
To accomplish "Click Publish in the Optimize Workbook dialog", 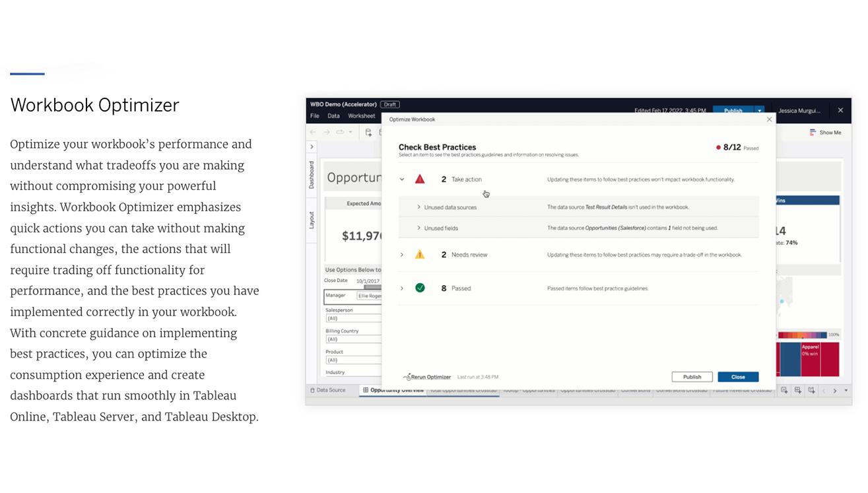I will pyautogui.click(x=692, y=377).
